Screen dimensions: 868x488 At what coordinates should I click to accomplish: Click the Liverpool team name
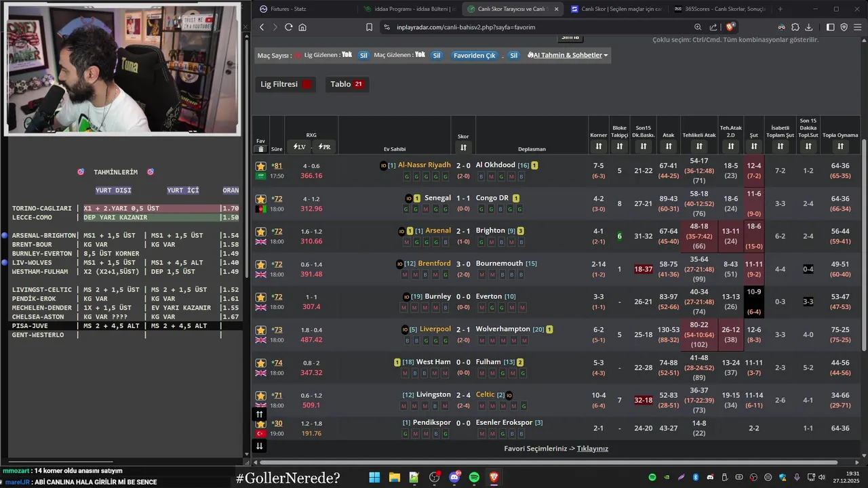click(x=435, y=329)
